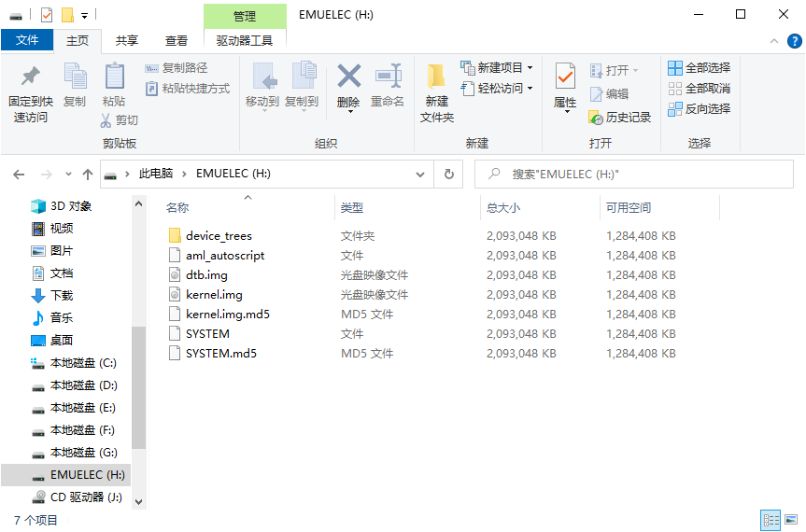The height and width of the screenshot is (532, 806).
Task: Click Paste shortcut option
Action: [187, 89]
